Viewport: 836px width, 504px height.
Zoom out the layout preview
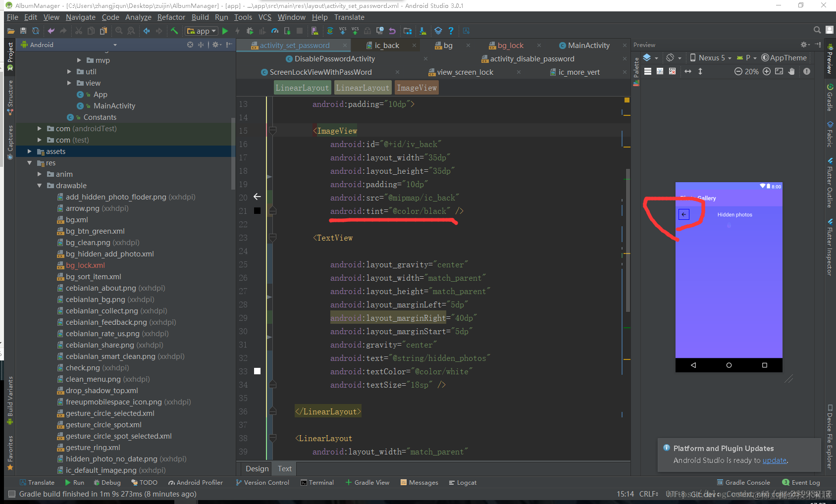pos(738,71)
